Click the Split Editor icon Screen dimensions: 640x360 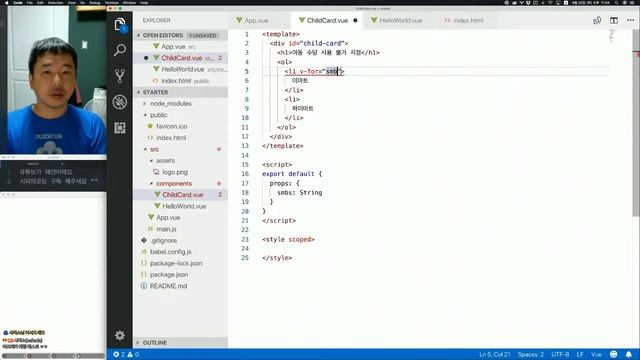coord(613,20)
